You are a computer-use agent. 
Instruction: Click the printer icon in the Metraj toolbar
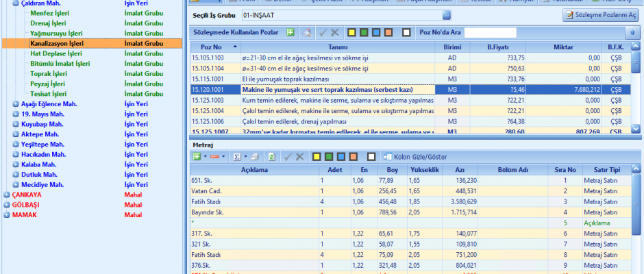[x=254, y=156]
